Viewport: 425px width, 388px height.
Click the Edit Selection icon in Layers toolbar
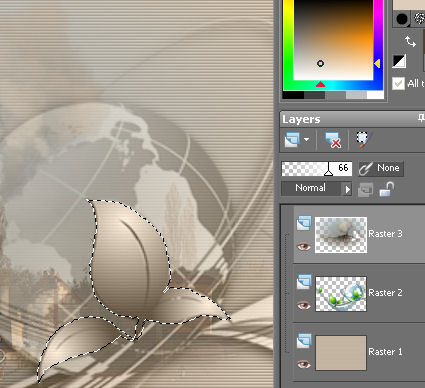(x=362, y=140)
